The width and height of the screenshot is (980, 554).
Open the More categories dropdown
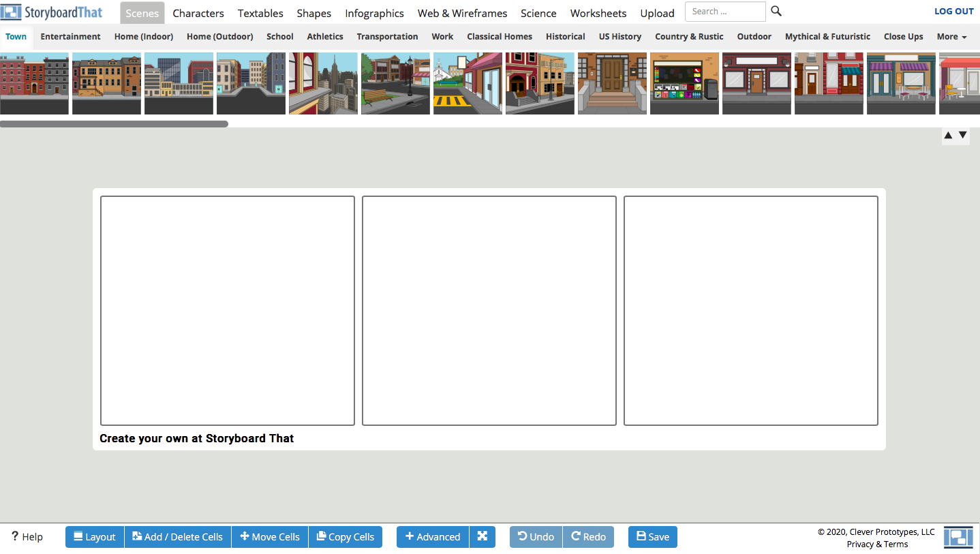pos(951,36)
